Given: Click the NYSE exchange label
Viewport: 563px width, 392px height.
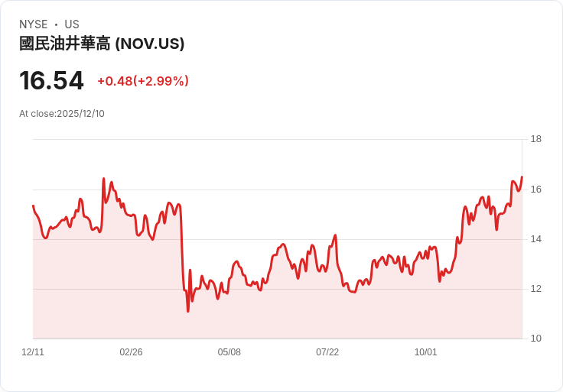Looking at the screenshot, I should point(34,24).
